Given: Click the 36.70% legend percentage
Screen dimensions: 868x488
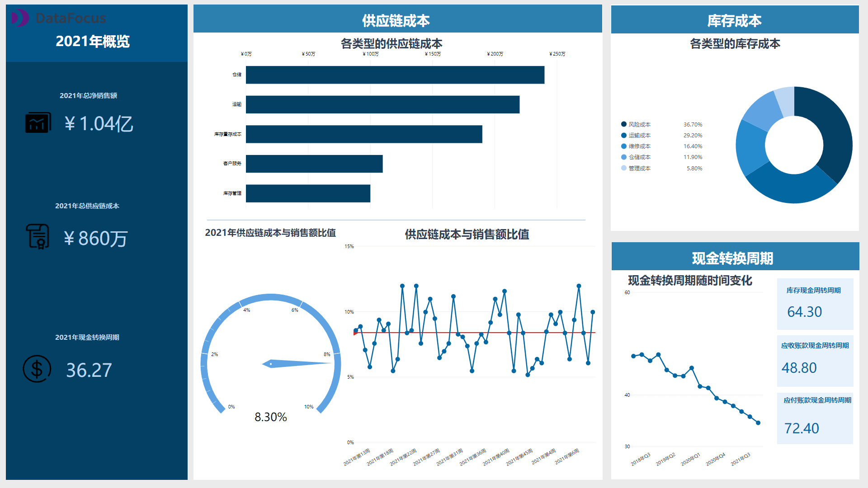Looking at the screenshot, I should click(x=693, y=124).
